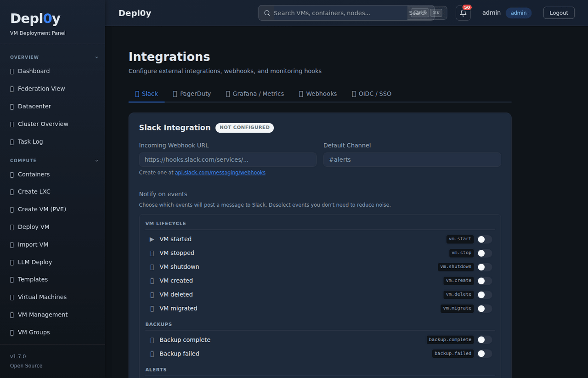Click the icon beside Backup failed
The width and height of the screenshot is (588, 378).
(x=152, y=354)
